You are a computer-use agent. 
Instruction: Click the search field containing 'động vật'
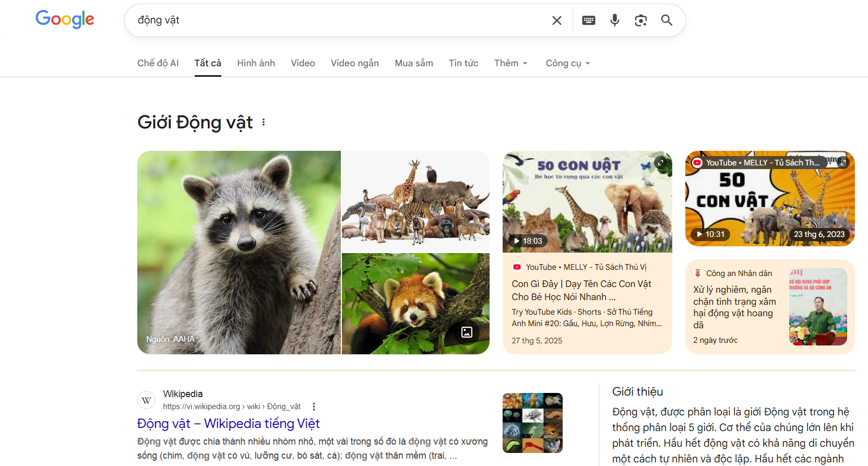click(x=339, y=20)
